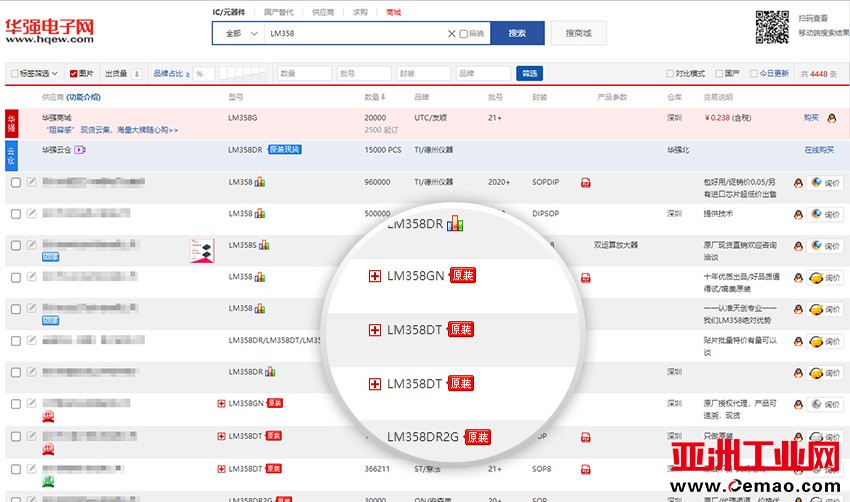Expand the 标签筛选 dropdown
The height and width of the screenshot is (502, 850).
(x=38, y=73)
